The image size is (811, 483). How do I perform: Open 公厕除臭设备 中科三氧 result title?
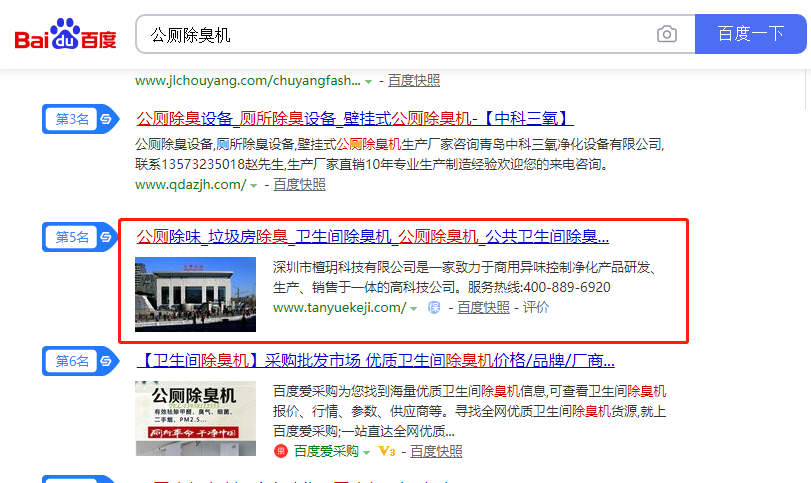click(x=355, y=118)
